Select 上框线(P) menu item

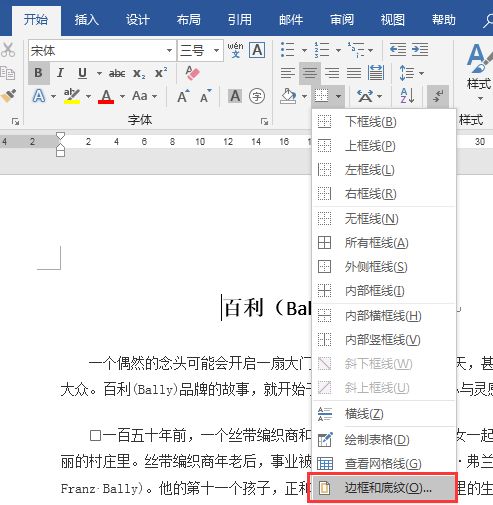pos(384,146)
